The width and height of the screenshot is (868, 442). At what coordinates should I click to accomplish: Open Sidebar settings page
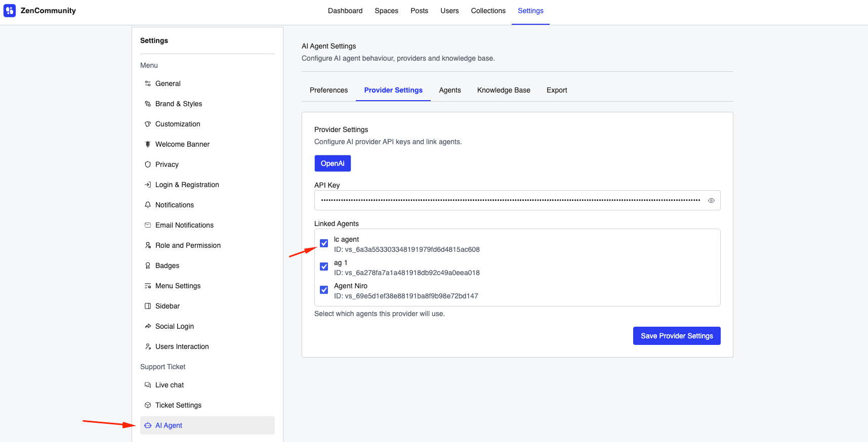tap(208, 306)
